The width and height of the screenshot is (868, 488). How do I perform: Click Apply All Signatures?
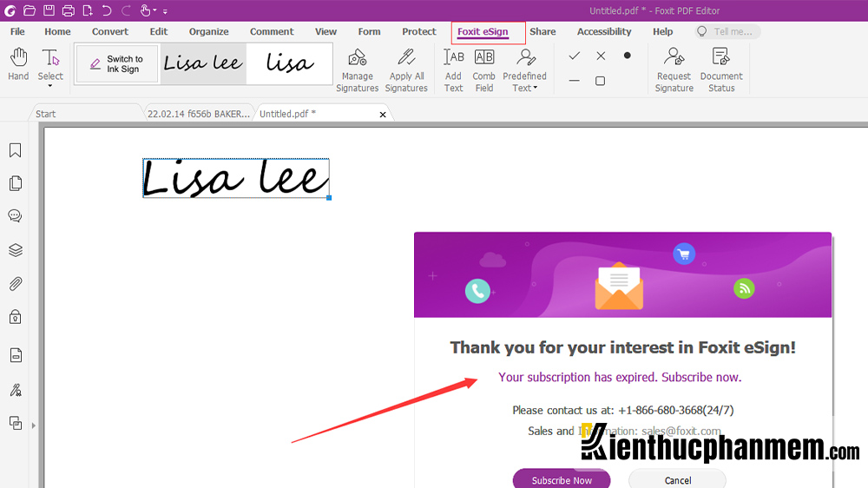pos(406,69)
